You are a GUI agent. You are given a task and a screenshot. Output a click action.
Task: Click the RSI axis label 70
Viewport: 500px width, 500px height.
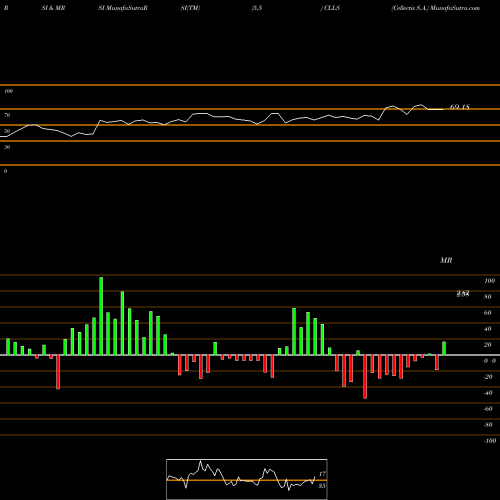click(x=7, y=115)
